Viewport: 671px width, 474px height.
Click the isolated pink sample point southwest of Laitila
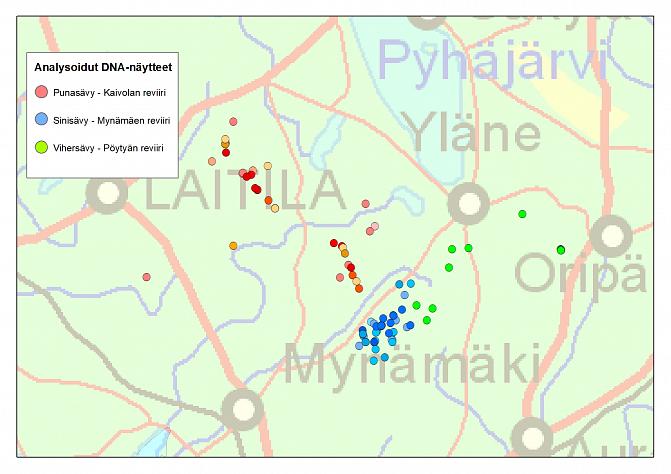[147, 277]
